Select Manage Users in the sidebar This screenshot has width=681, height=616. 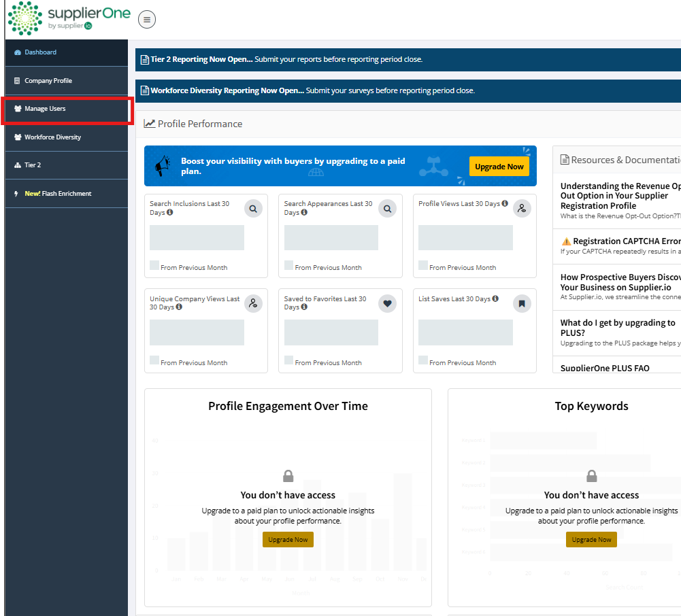click(45, 109)
